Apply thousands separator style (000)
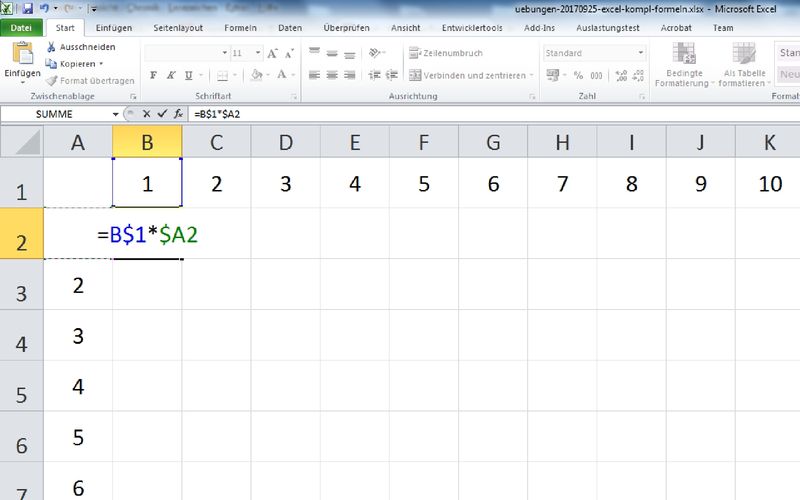 point(596,76)
